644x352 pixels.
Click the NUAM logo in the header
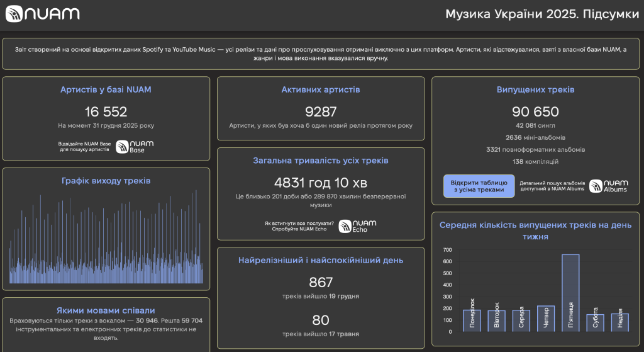(42, 14)
